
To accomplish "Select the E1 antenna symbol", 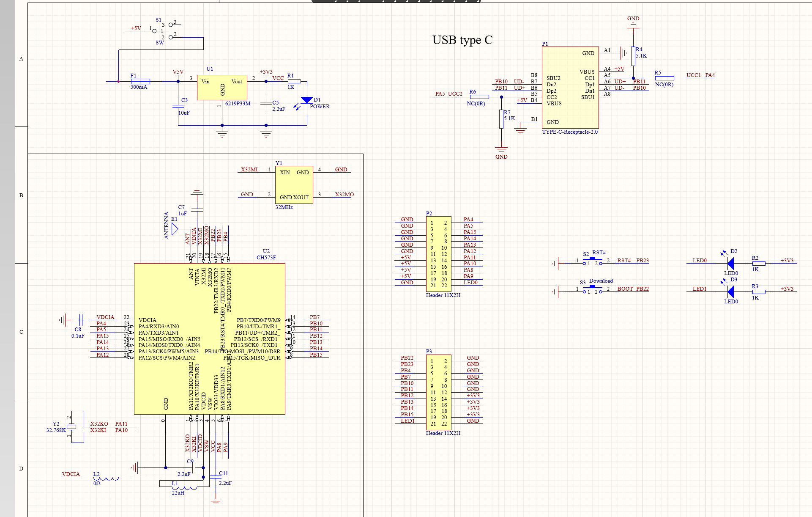I will (x=175, y=229).
